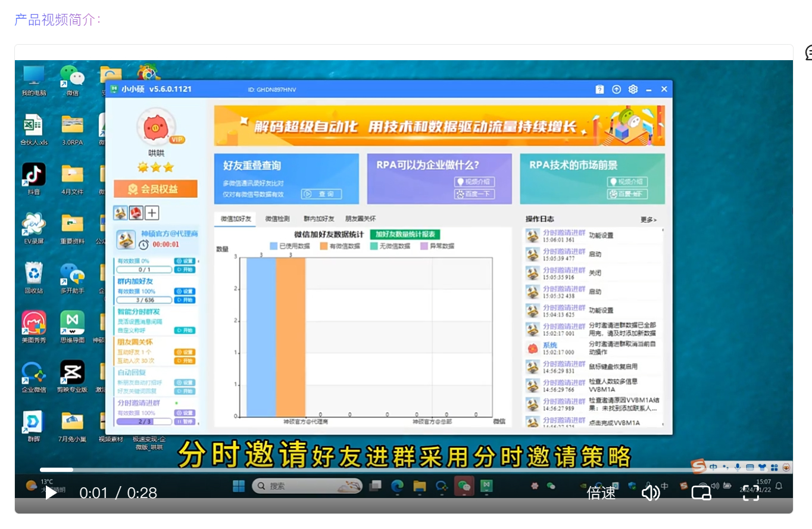Select the first account avatar icon

click(x=121, y=213)
